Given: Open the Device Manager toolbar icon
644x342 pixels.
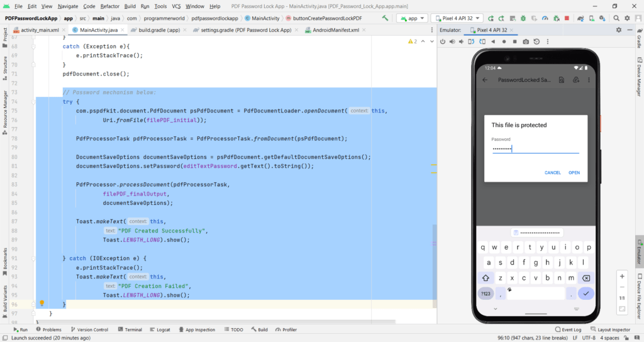Looking at the screenshot, I should [x=591, y=18].
